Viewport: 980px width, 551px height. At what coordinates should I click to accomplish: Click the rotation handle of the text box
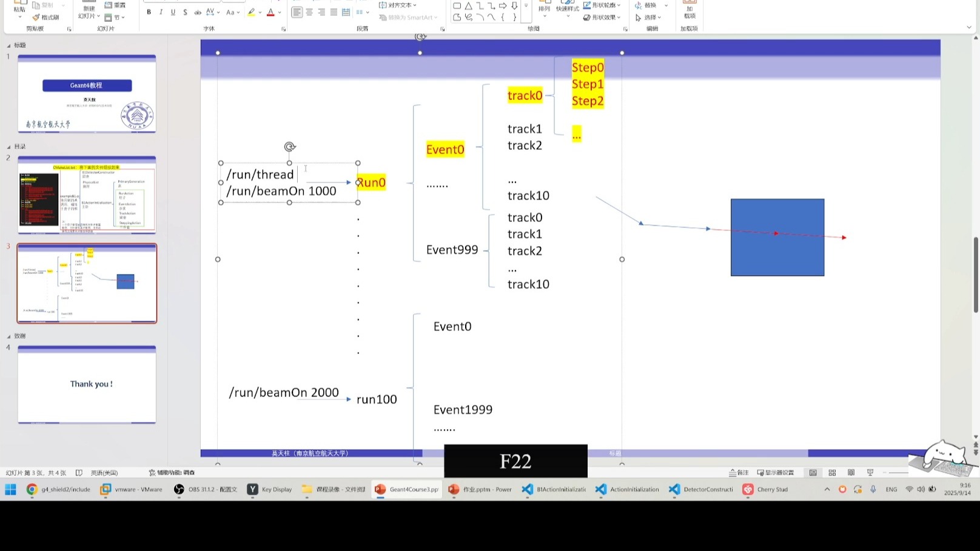tap(290, 147)
